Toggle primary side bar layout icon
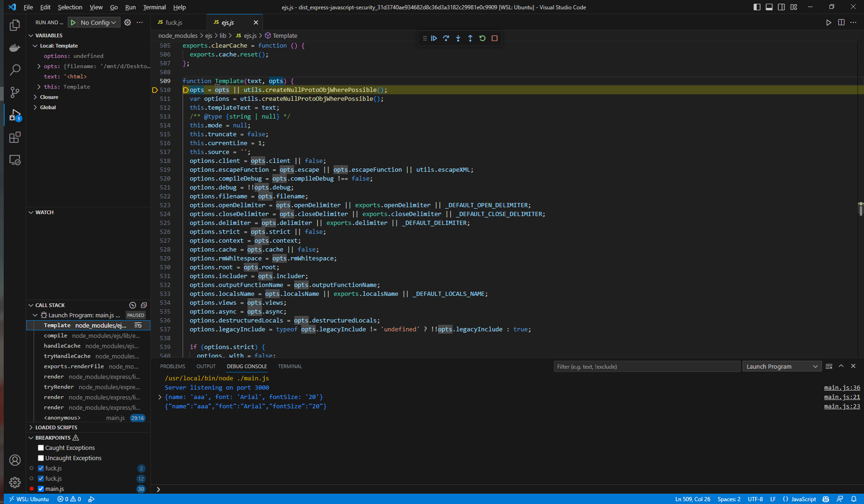This screenshot has height=504, width=864. click(x=757, y=7)
